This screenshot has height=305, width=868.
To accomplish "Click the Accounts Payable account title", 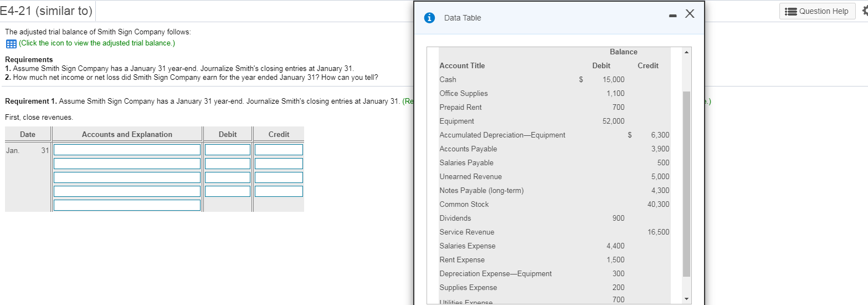I will pos(468,149).
